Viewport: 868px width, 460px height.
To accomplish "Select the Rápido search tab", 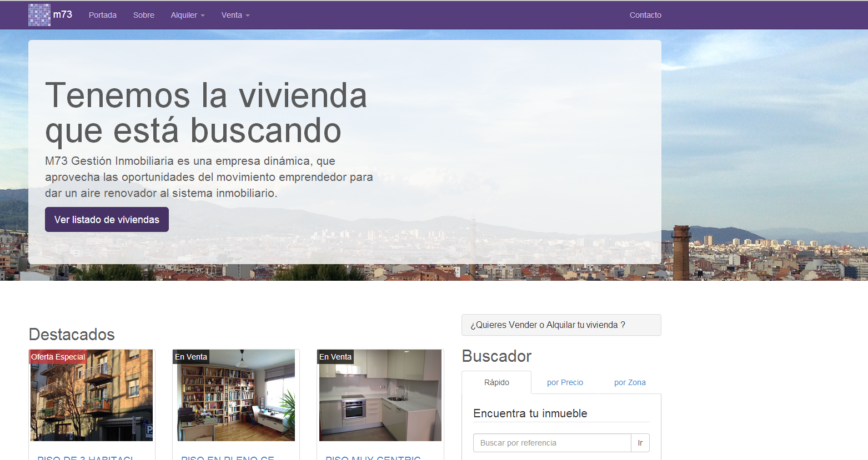I will (496, 382).
